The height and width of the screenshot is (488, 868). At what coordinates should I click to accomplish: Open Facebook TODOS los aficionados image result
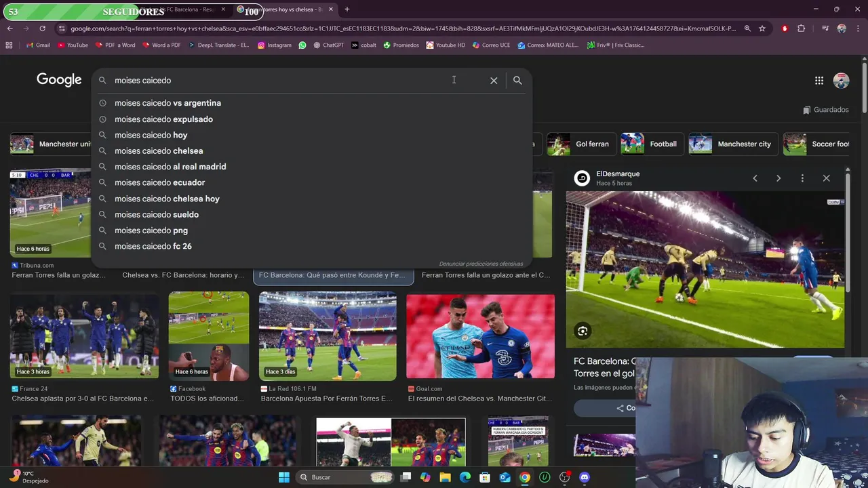click(208, 336)
